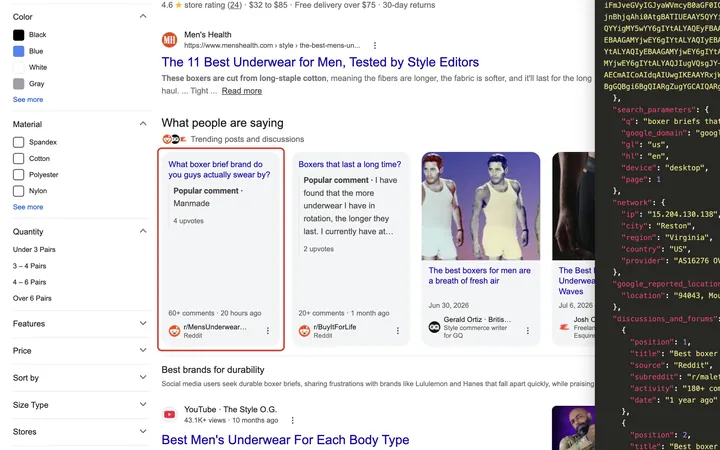This screenshot has height=450, width=720.
Task: Open options menu on r/BuyItForLife card
Action: tap(398, 331)
